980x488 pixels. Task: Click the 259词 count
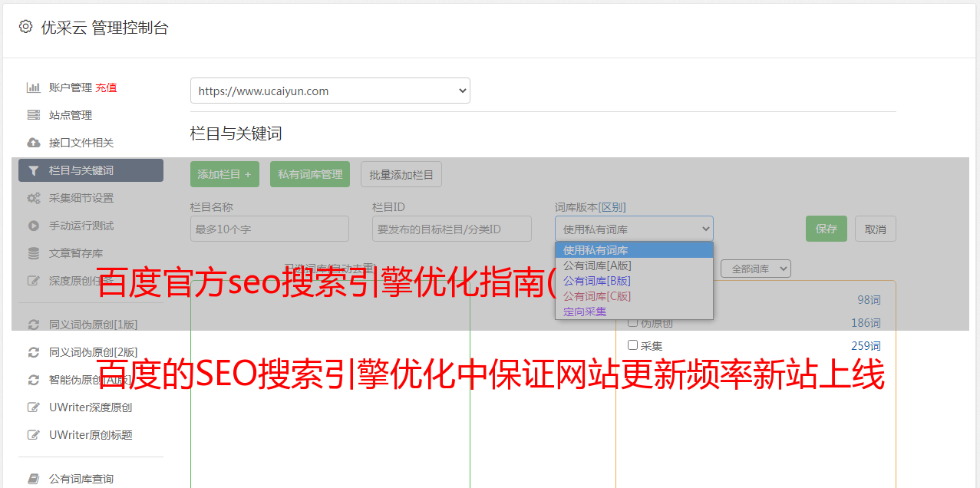tap(866, 346)
